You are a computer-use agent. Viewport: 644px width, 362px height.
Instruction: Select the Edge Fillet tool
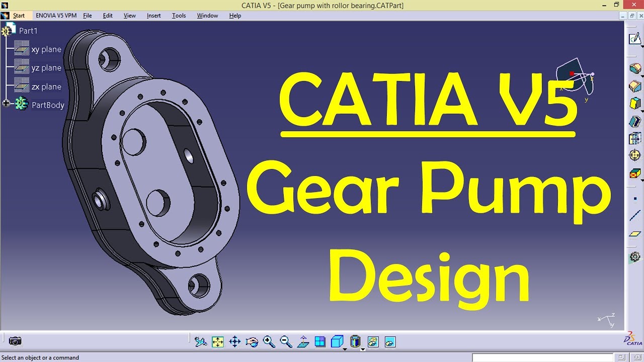pos(635,68)
